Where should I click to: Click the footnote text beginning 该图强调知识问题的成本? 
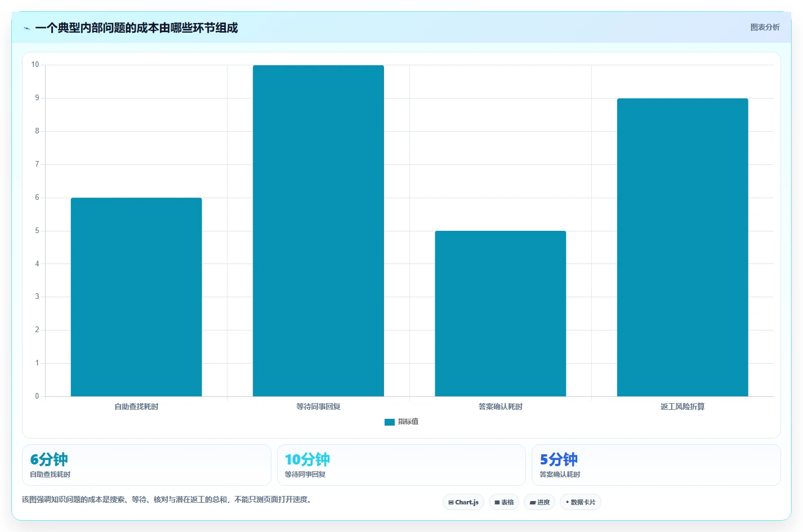pos(167,499)
